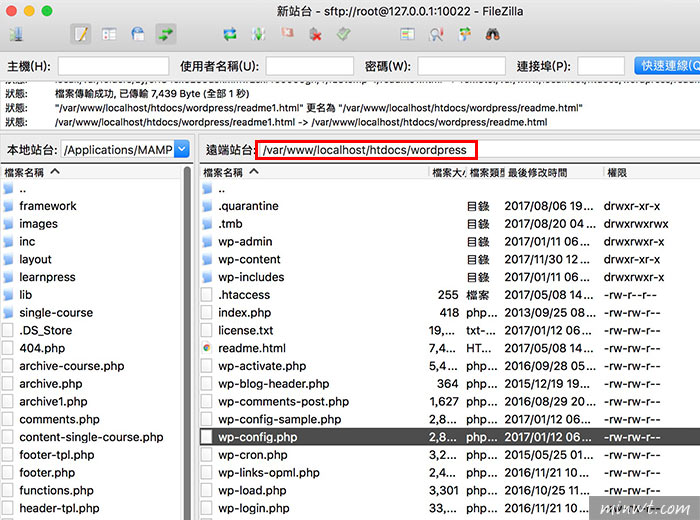The image size is (700, 520).
Task: Click the 快速連線 quick connect button
Action: pyautogui.click(x=667, y=66)
